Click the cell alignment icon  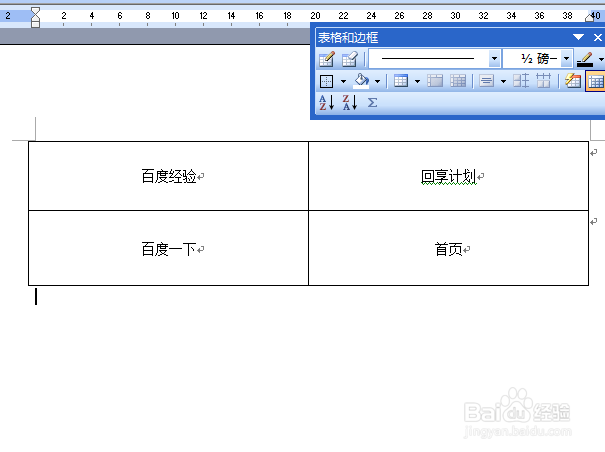point(487,81)
